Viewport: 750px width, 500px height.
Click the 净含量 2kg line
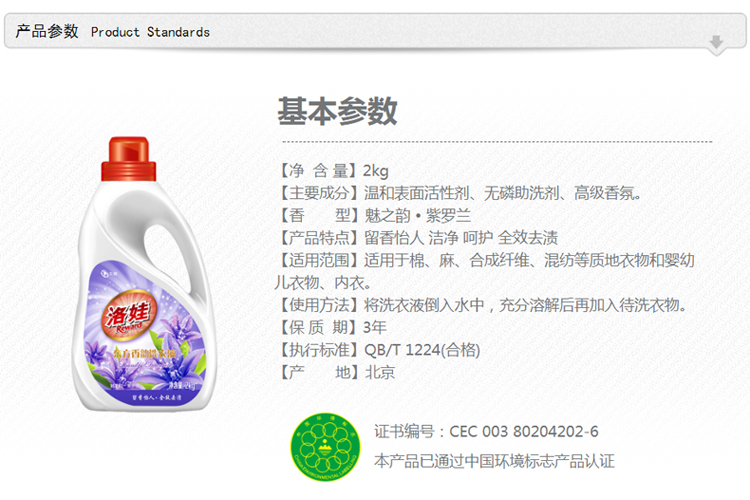click(333, 170)
